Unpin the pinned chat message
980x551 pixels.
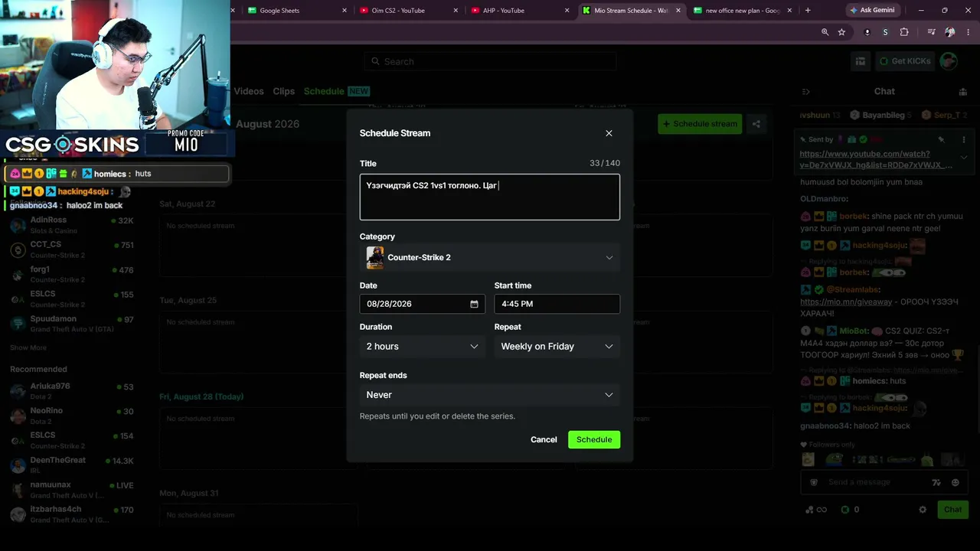(x=941, y=140)
